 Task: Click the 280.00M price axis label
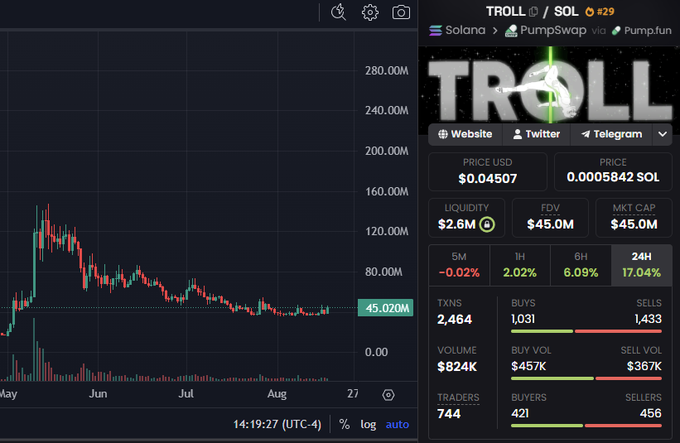click(x=386, y=71)
